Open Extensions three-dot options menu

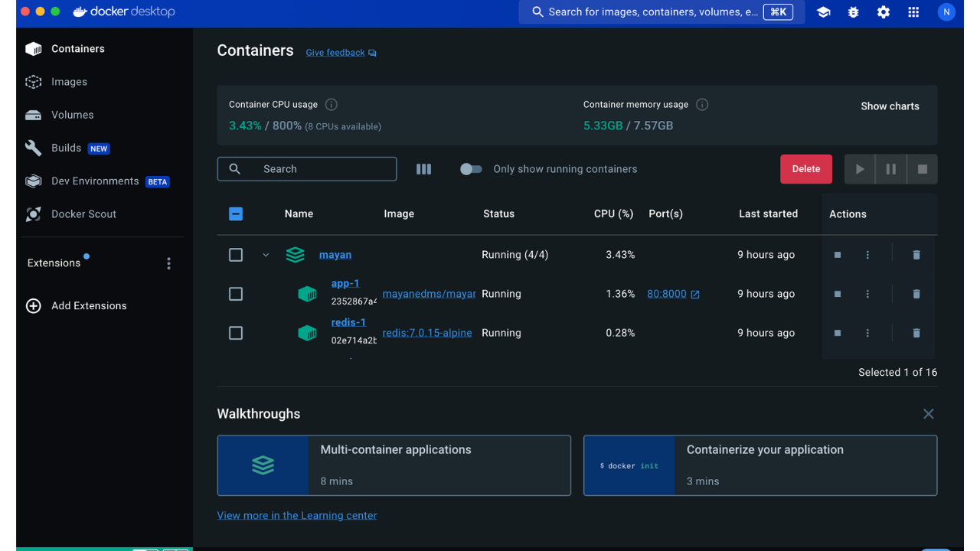coord(168,263)
